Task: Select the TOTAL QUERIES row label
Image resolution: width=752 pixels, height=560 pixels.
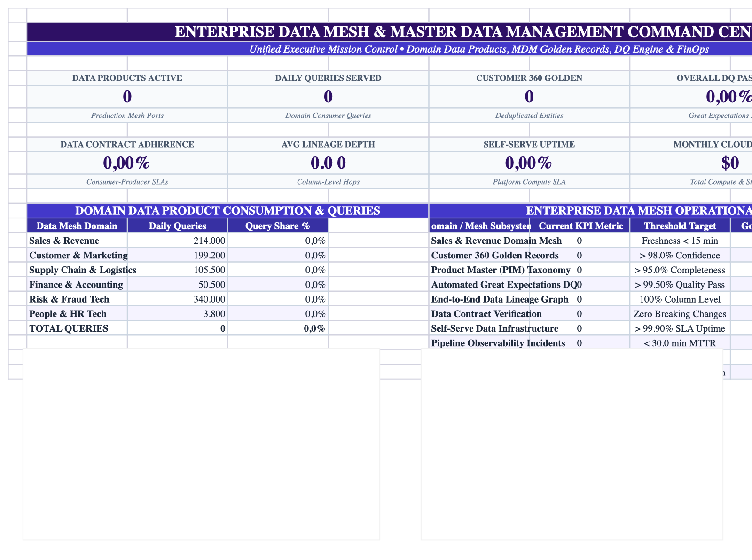Action: tap(69, 328)
